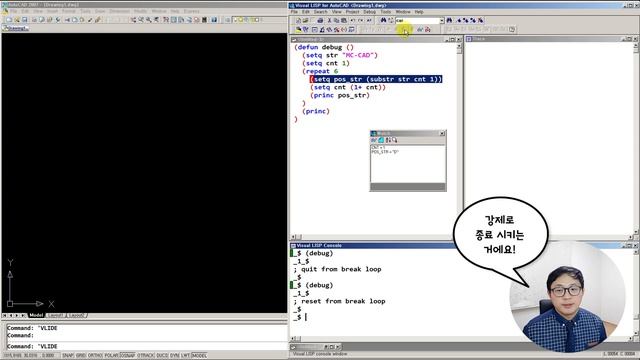The width and height of the screenshot is (640, 360).
Task: Open Project menu in Visual LISP
Action: pos(353,12)
